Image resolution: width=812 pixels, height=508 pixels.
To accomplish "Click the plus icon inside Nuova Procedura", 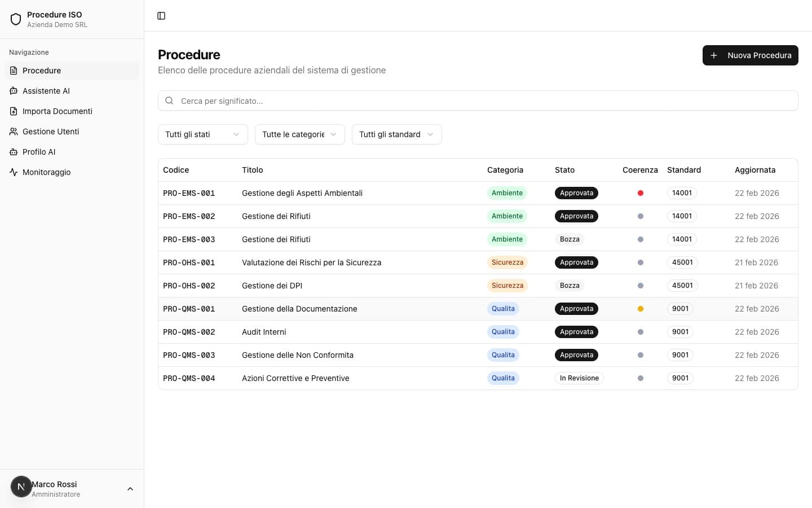I will [x=714, y=55].
